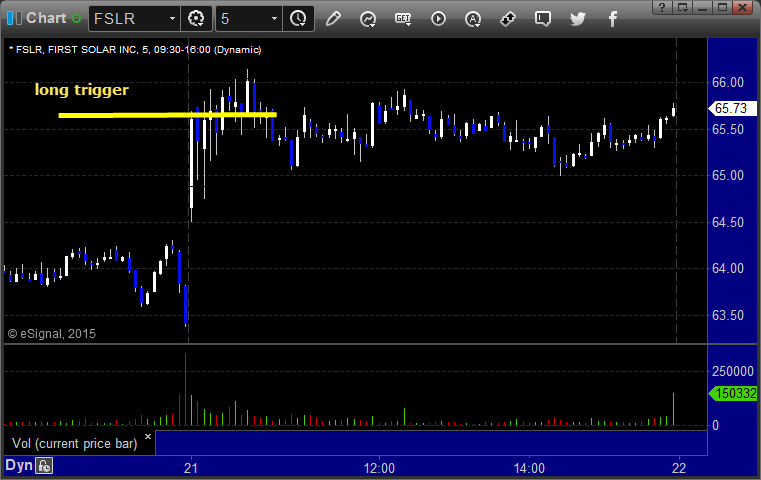
Task: Click the 65.50 price axis label
Action: coord(728,130)
